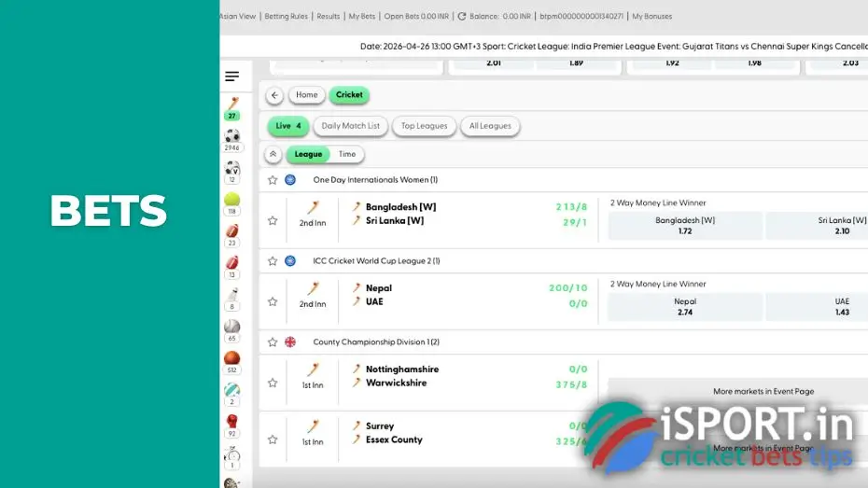The height and width of the screenshot is (488, 868).
Task: Toggle favorite star for County Championship Division 1
Action: pos(273,342)
